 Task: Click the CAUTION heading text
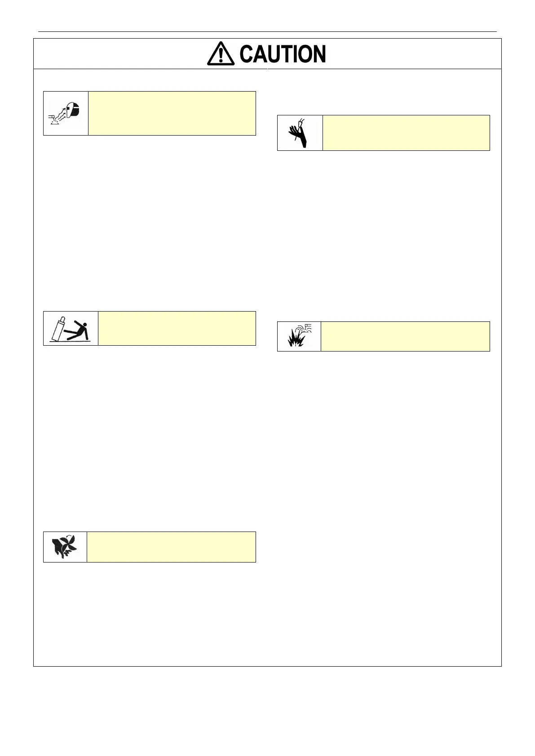click(x=282, y=54)
